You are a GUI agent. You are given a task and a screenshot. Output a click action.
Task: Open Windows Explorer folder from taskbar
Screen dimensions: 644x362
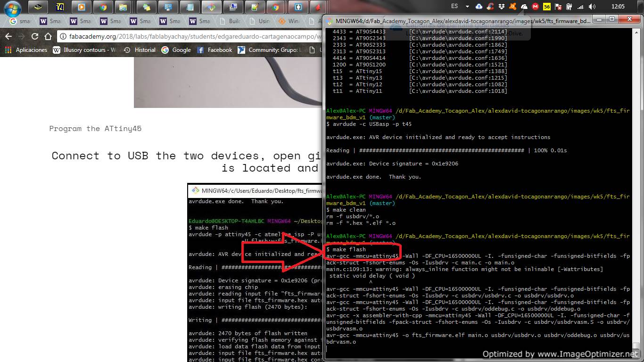tap(123, 7)
